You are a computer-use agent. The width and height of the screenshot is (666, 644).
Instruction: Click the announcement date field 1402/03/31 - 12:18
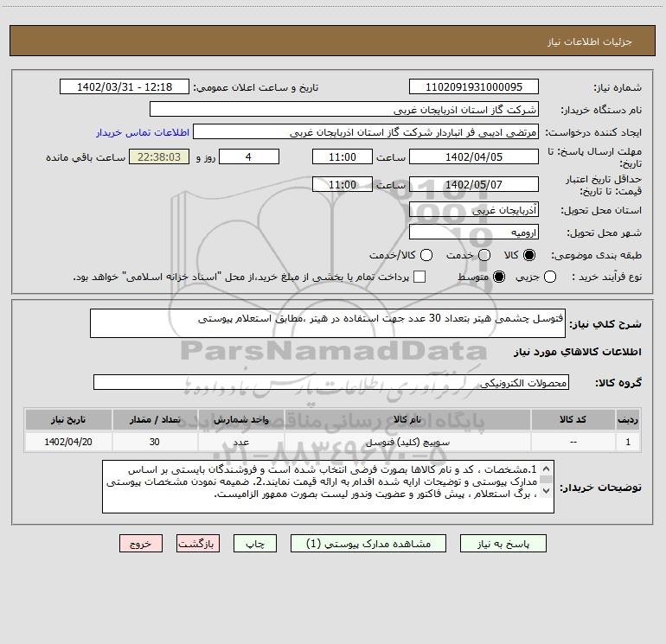pyautogui.click(x=125, y=87)
